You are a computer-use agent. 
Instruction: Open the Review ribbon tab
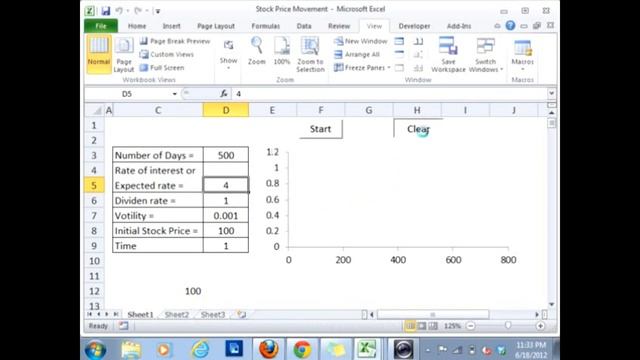(339, 26)
